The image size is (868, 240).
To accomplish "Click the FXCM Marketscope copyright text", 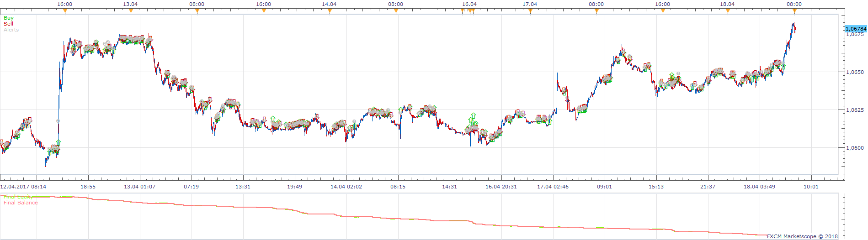I will coord(802,236).
